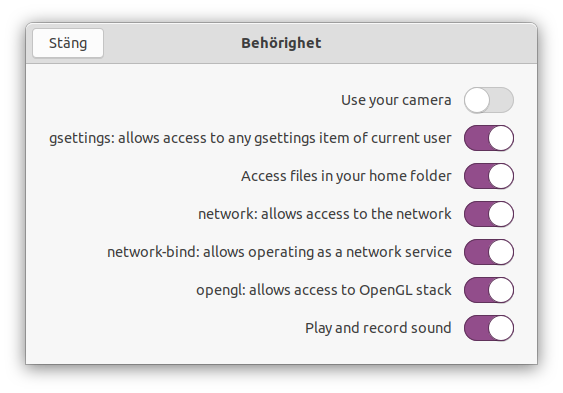Click the white knob of the home folder switch

coord(501,176)
